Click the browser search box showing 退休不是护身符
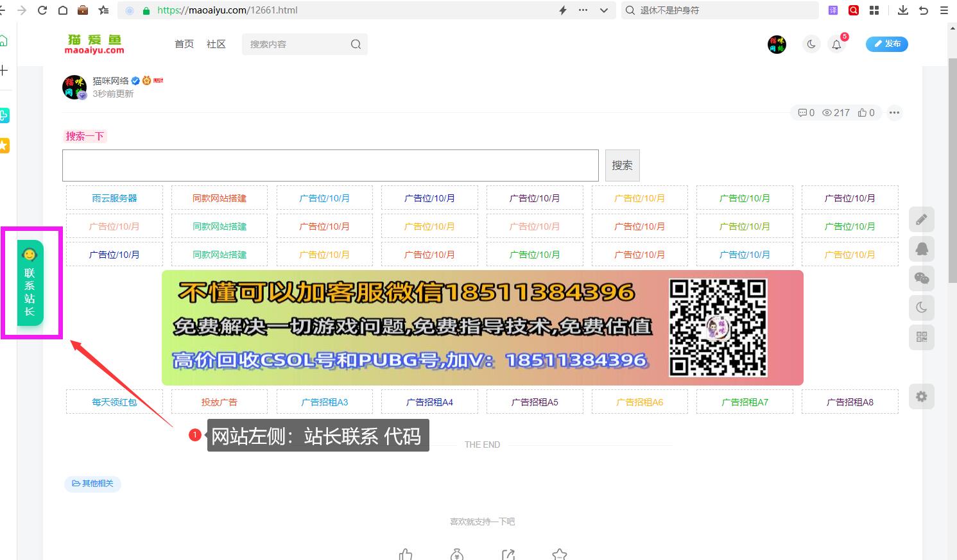 (x=719, y=10)
